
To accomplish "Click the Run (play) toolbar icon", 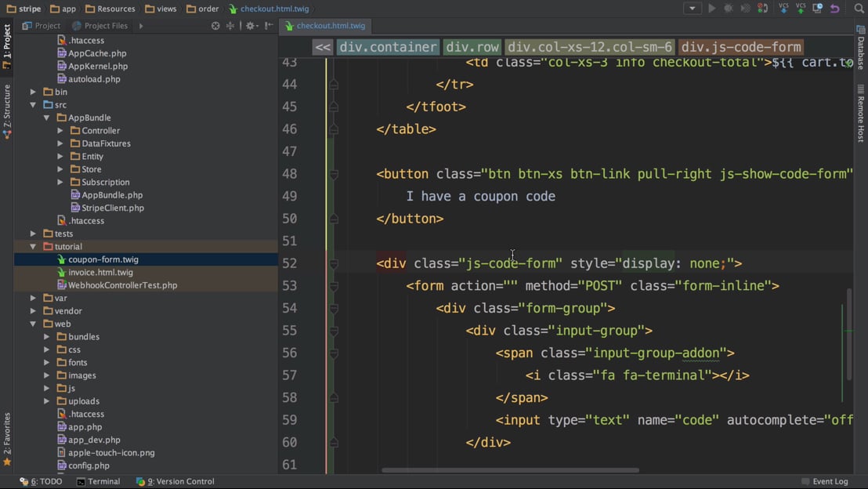I will [712, 9].
